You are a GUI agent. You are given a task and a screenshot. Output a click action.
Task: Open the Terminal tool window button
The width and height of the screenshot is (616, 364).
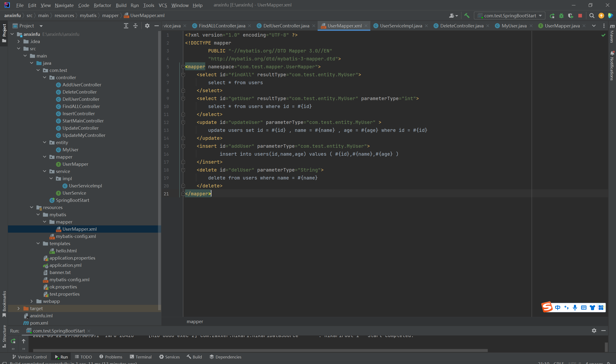tap(141, 357)
